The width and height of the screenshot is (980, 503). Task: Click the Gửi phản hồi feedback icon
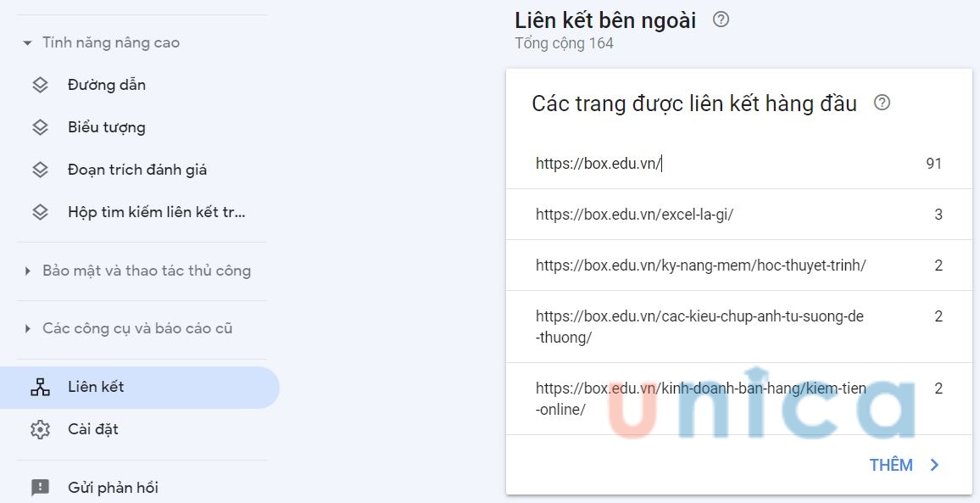[x=40, y=487]
